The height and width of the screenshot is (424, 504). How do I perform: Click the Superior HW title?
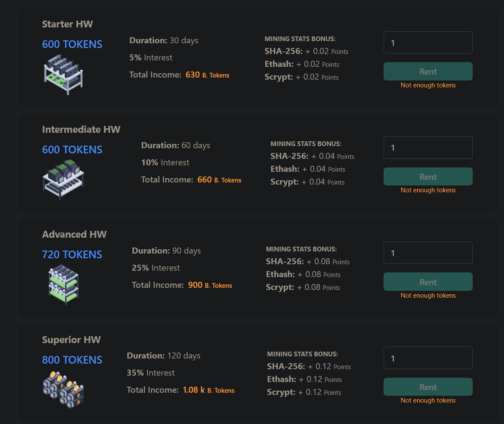(71, 340)
